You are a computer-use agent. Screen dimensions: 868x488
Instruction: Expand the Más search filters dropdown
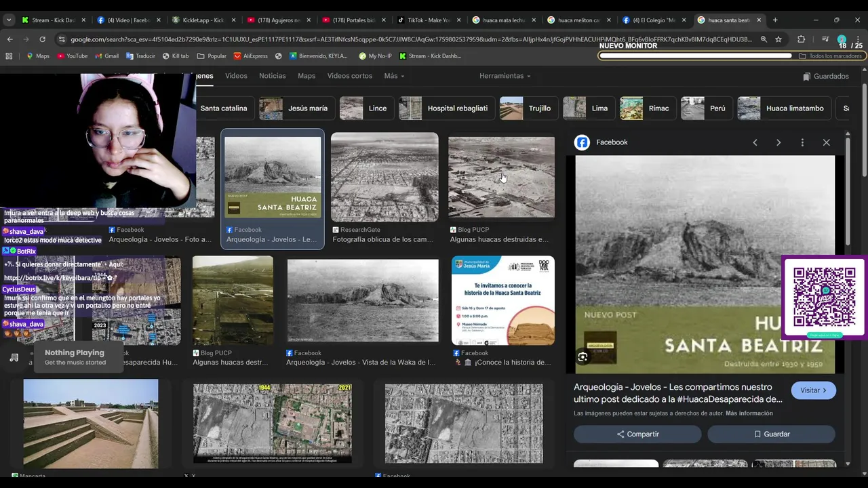[394, 76]
